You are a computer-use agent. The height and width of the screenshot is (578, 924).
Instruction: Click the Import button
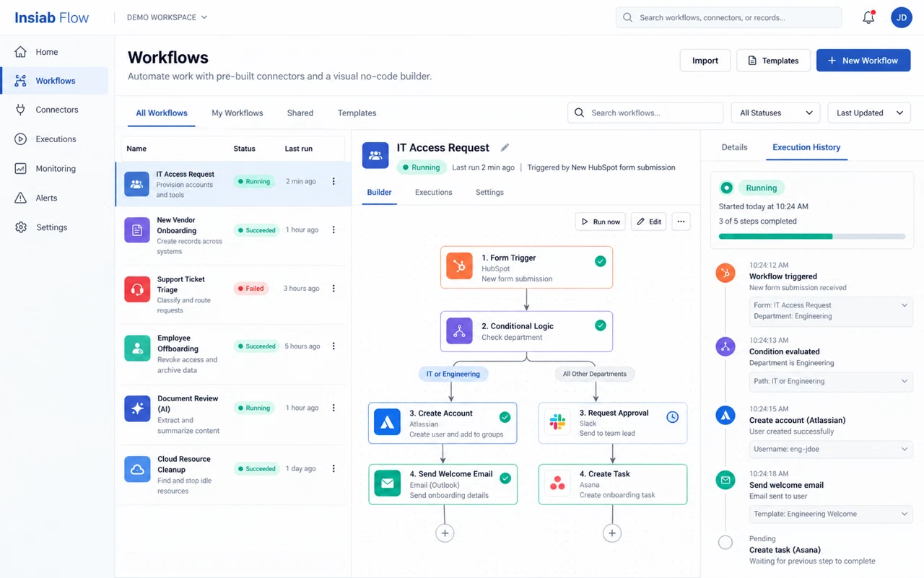click(705, 61)
